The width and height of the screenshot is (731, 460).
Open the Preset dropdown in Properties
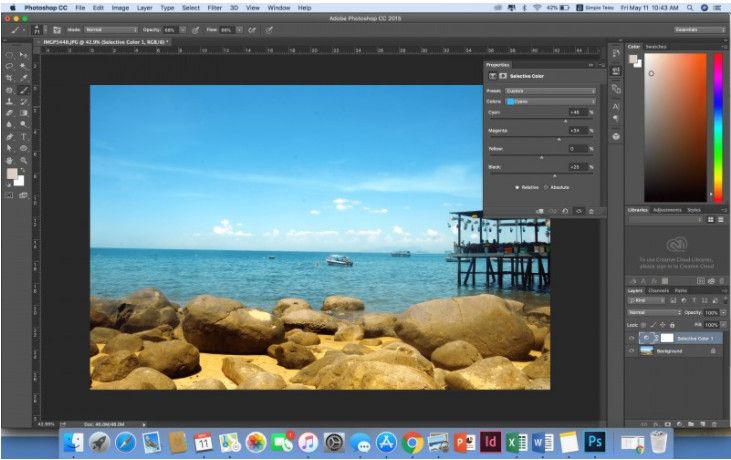551,91
